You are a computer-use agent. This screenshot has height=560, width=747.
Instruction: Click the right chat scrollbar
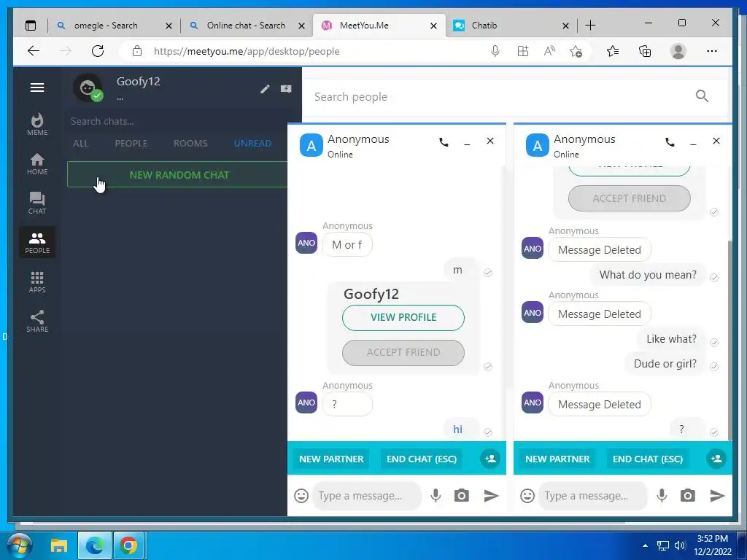click(x=729, y=341)
